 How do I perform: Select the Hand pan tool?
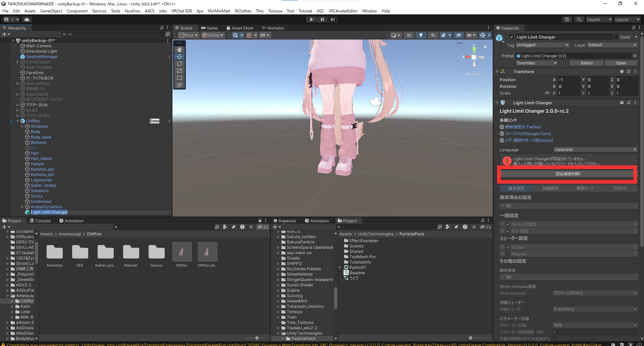tap(180, 49)
